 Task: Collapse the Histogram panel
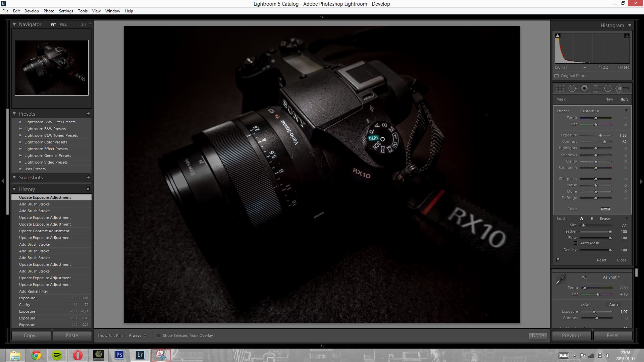(x=630, y=25)
